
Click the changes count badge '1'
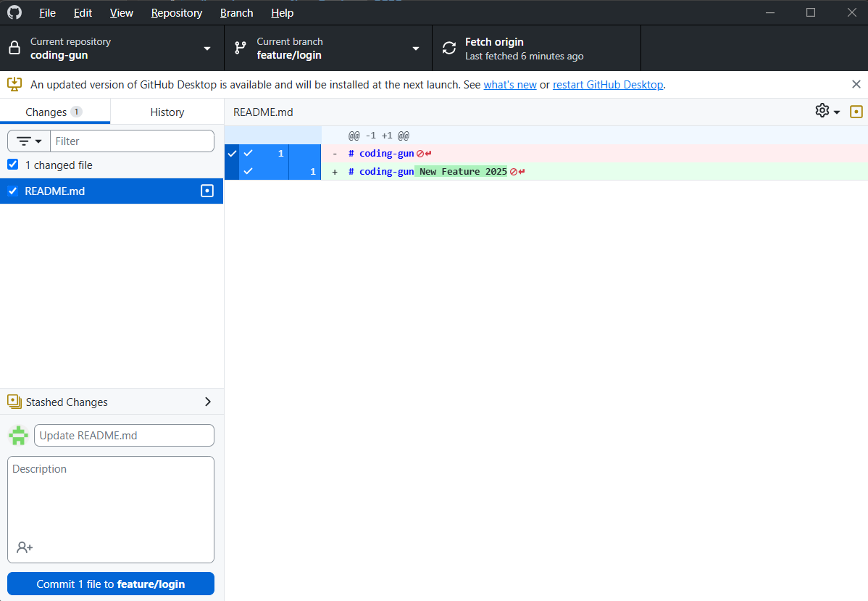76,112
